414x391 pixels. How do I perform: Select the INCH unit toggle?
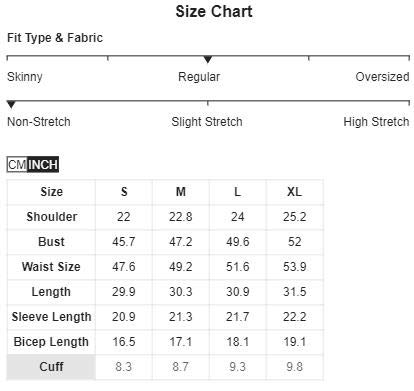point(43,164)
